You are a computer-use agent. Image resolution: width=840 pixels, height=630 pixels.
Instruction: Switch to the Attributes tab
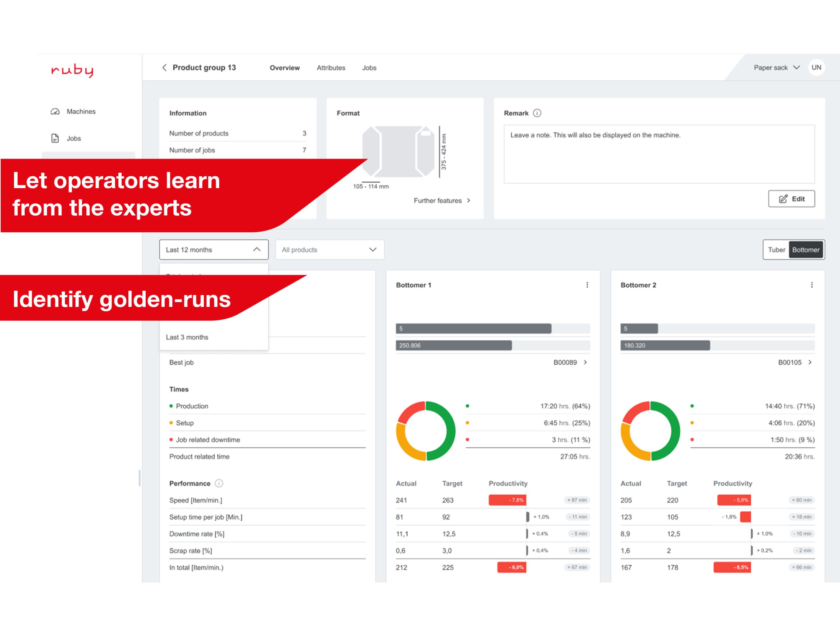tap(331, 67)
